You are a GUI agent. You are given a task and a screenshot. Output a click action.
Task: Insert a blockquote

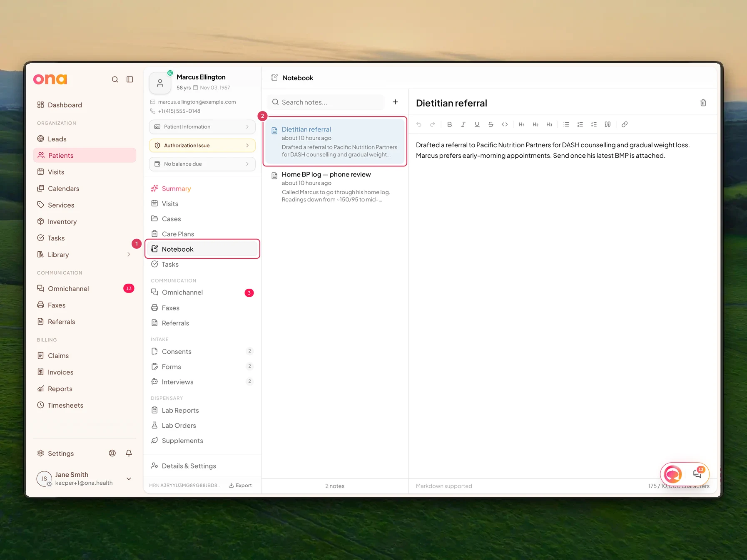tap(608, 124)
